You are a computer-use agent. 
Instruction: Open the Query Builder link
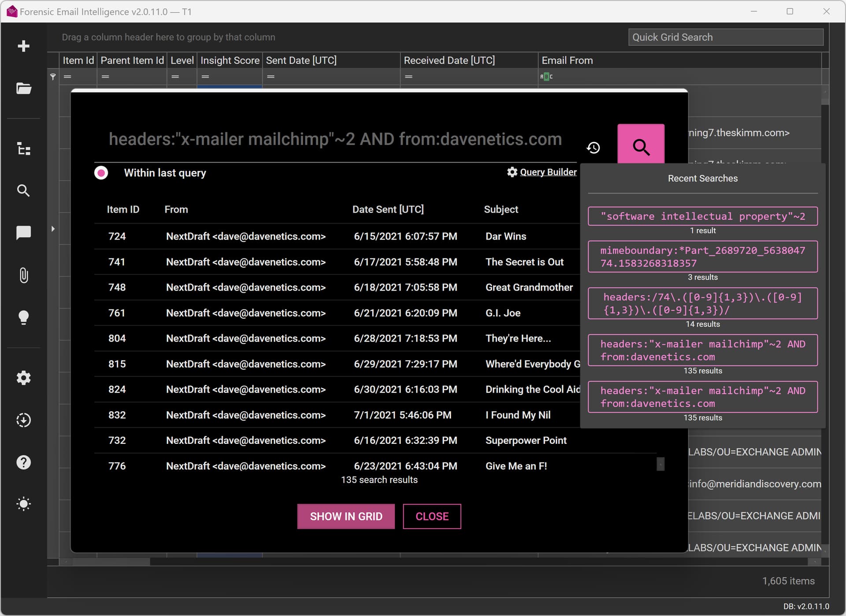(548, 172)
